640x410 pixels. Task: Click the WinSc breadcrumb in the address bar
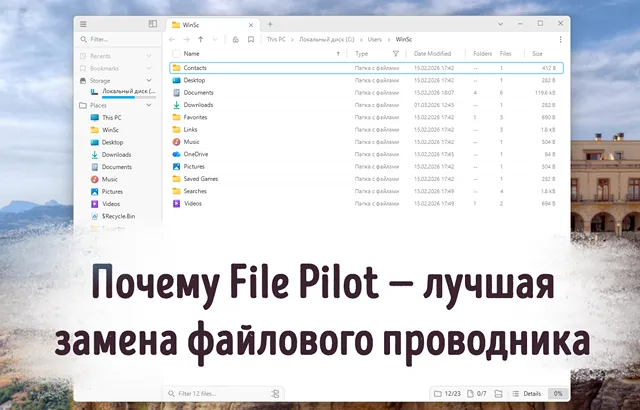tap(404, 40)
